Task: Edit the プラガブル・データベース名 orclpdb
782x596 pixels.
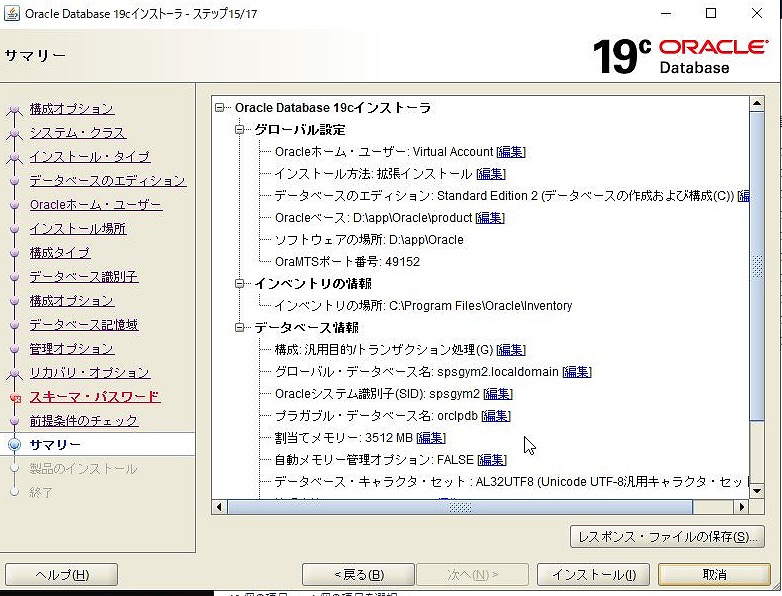Action: (x=496, y=415)
